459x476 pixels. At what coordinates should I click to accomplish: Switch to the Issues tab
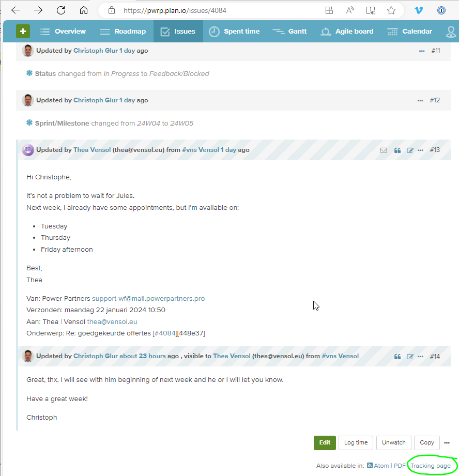pos(178,31)
